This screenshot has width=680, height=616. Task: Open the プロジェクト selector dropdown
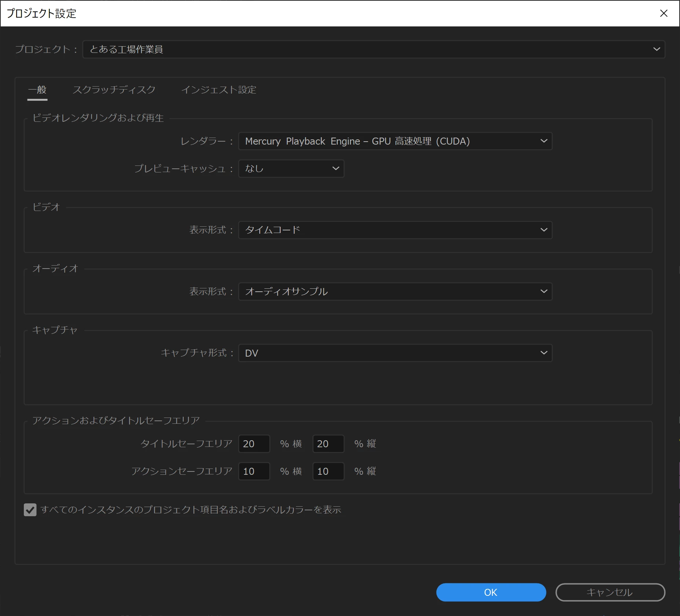pos(374,49)
